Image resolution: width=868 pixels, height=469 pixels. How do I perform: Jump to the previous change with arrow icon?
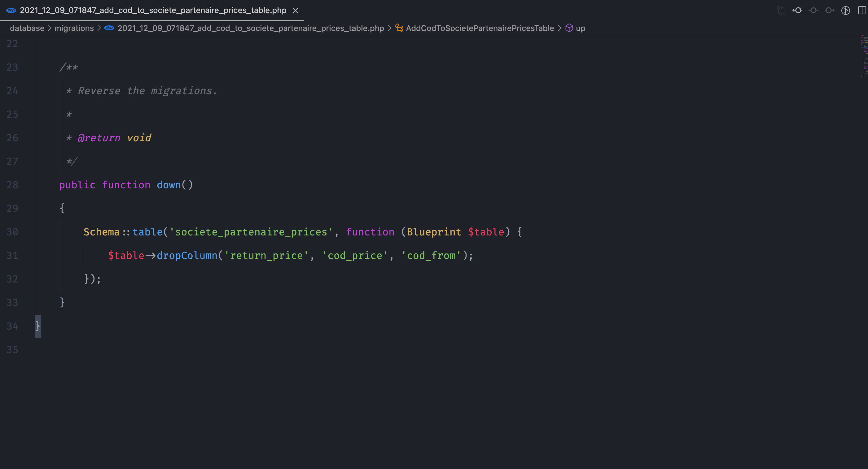pyautogui.click(x=797, y=11)
